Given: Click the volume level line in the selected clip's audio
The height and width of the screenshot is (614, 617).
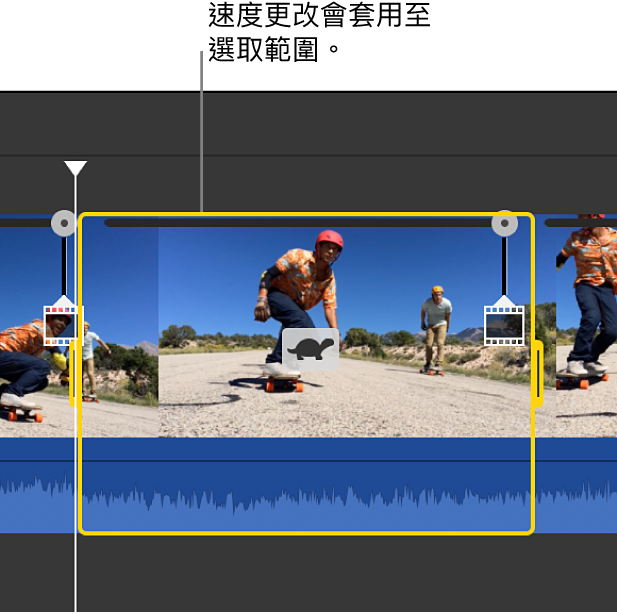Looking at the screenshot, I should click(300, 461).
